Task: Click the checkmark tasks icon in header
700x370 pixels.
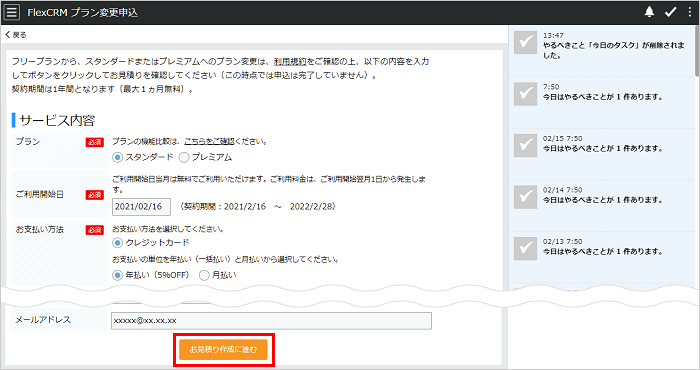Action: [671, 12]
